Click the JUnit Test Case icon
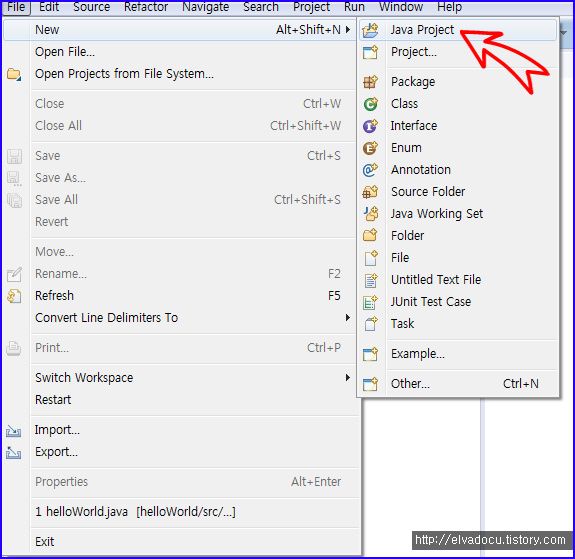The height and width of the screenshot is (559, 575). pos(370,303)
